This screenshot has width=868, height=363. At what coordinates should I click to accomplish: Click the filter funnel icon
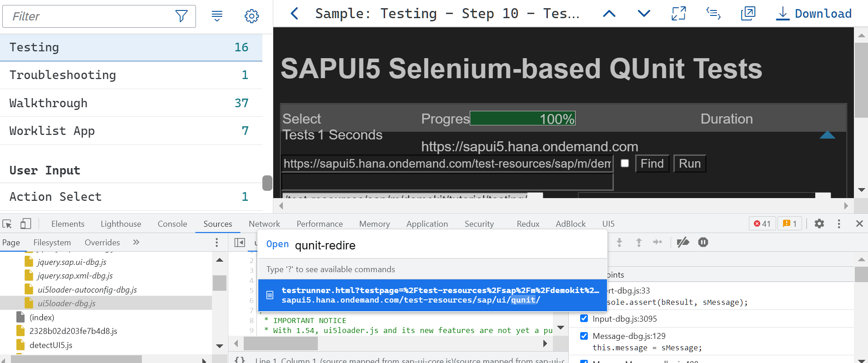[181, 16]
